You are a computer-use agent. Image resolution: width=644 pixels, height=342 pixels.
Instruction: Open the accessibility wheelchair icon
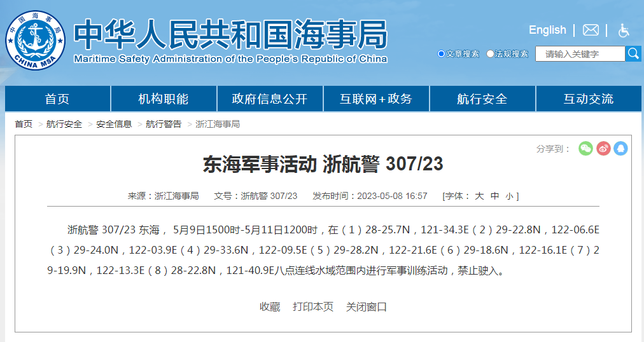[x=624, y=30]
